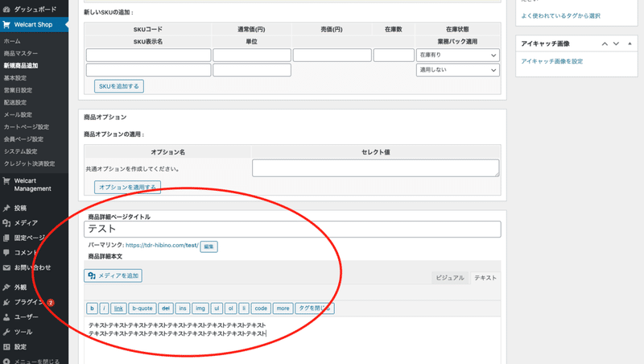Click the ul quicktag button
The height and width of the screenshot is (364, 644).
217,308
